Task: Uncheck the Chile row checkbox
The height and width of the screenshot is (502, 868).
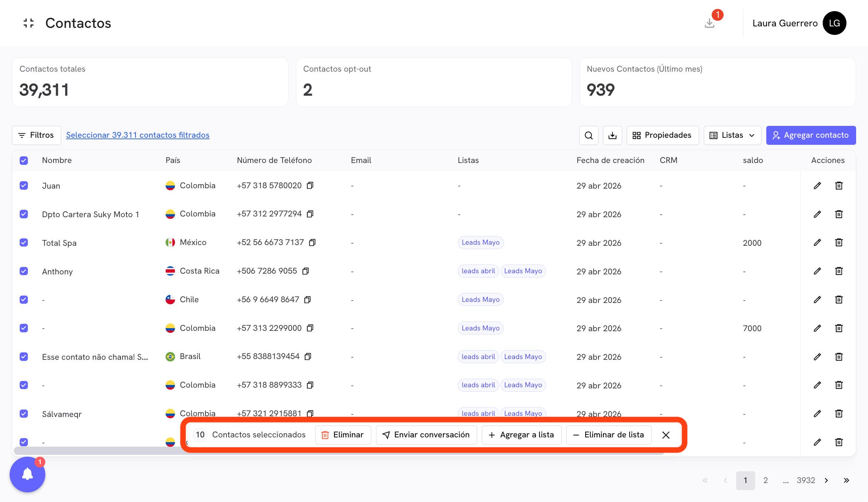Action: 24,300
